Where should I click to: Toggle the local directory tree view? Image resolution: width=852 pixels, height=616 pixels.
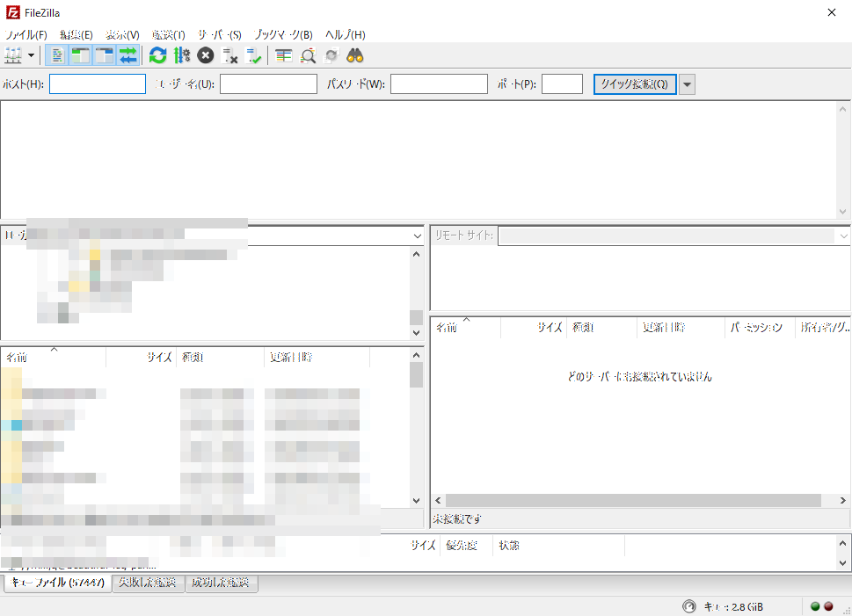pyautogui.click(x=81, y=55)
